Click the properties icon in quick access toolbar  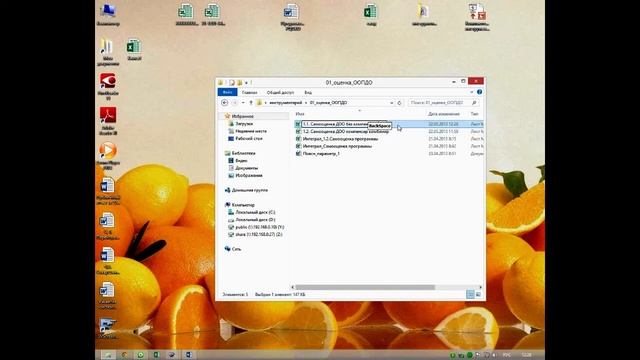coord(232,83)
